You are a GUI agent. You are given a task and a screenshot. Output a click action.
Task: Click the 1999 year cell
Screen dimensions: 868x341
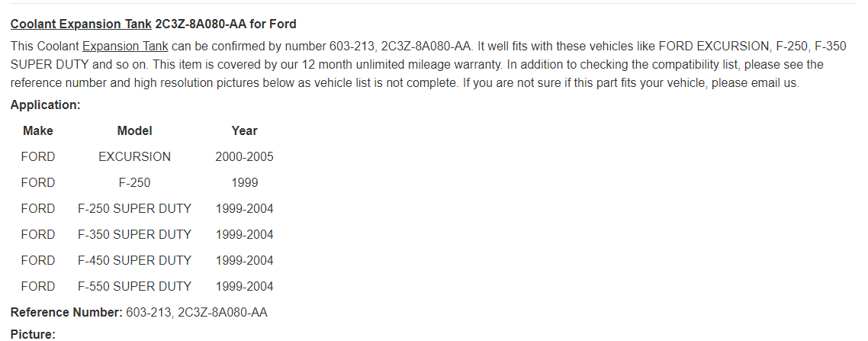pyautogui.click(x=245, y=183)
